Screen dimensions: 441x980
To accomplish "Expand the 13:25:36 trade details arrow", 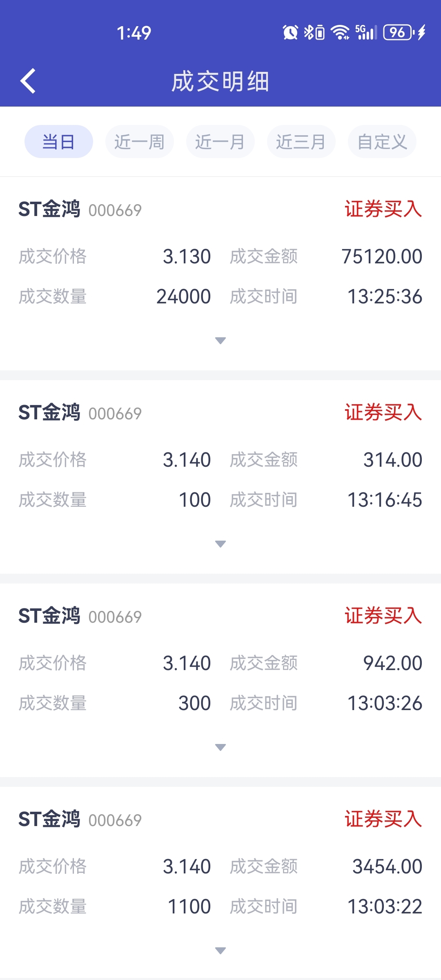I will 220,341.
